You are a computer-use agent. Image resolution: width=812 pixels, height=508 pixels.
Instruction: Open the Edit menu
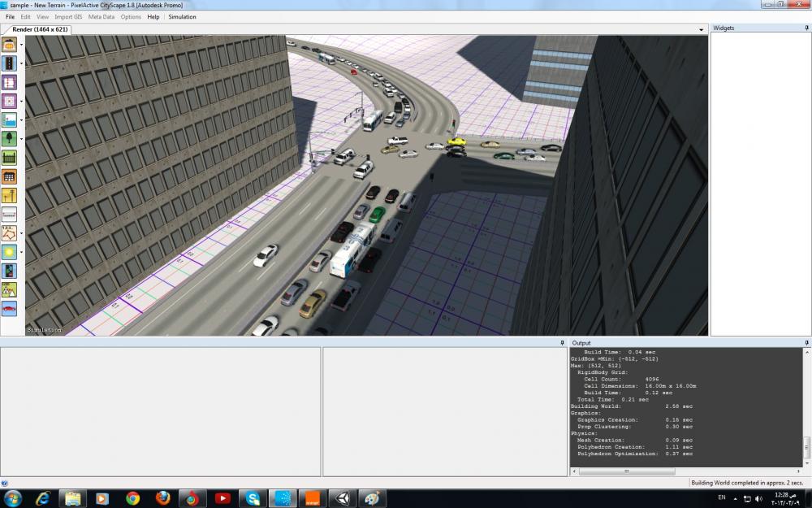click(25, 16)
